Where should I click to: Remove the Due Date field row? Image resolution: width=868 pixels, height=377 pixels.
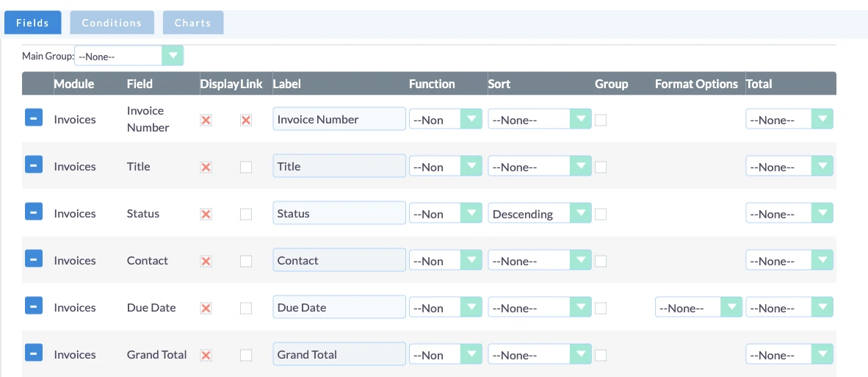tap(34, 306)
